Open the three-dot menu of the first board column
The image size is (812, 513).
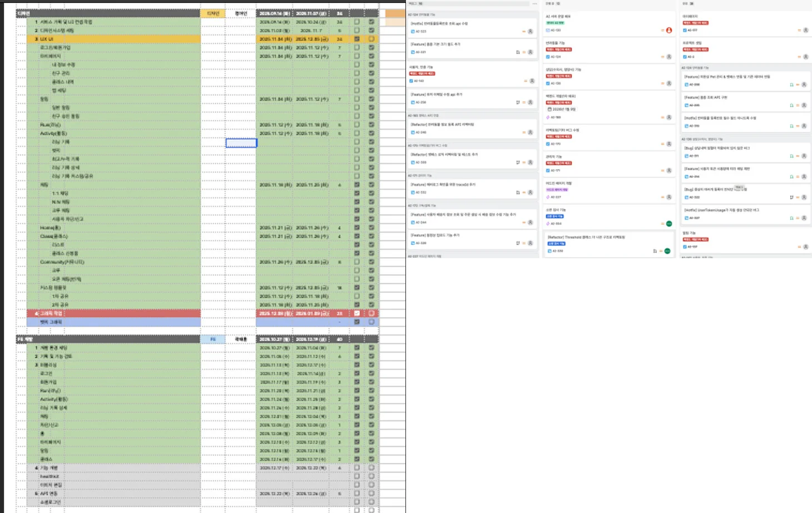coord(534,4)
